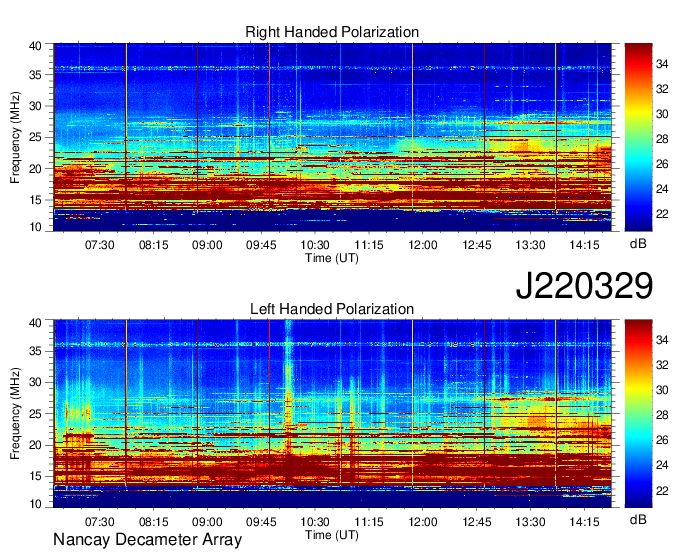Click the color bar beside the Right Handed plot
The width and height of the screenshot is (680, 552).
tap(638, 137)
